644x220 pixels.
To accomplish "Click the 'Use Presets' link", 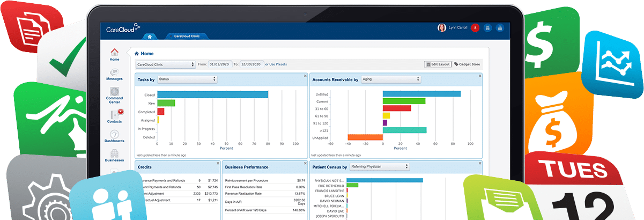I will point(278,64).
